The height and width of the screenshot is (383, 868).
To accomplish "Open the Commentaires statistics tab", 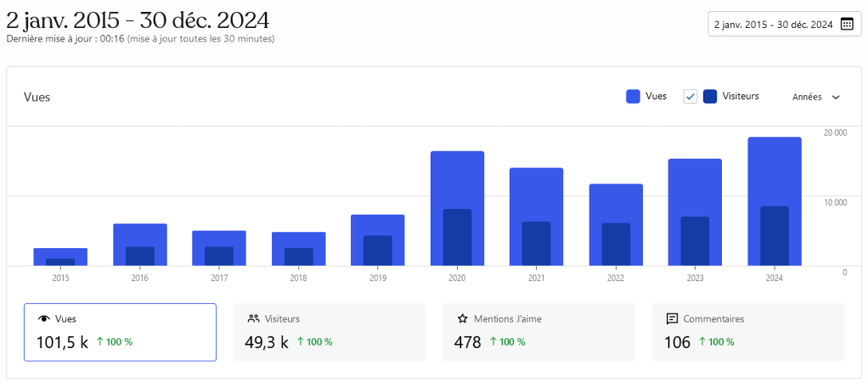I will click(x=747, y=332).
